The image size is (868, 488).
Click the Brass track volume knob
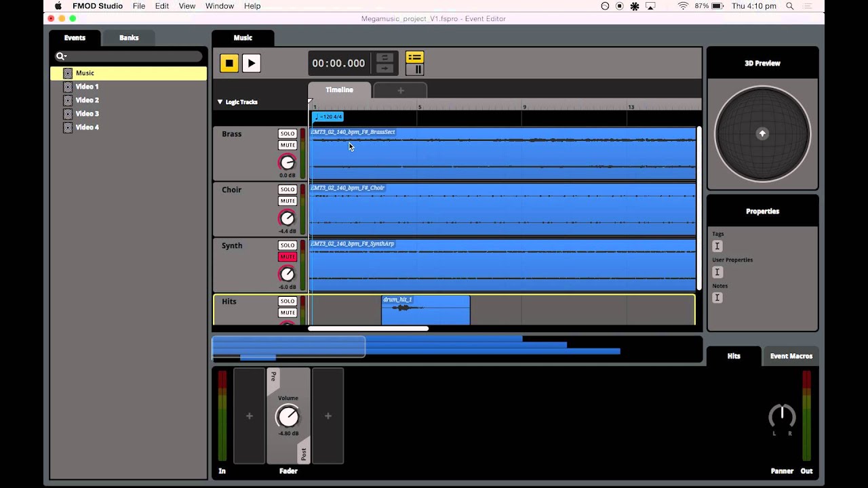288,163
